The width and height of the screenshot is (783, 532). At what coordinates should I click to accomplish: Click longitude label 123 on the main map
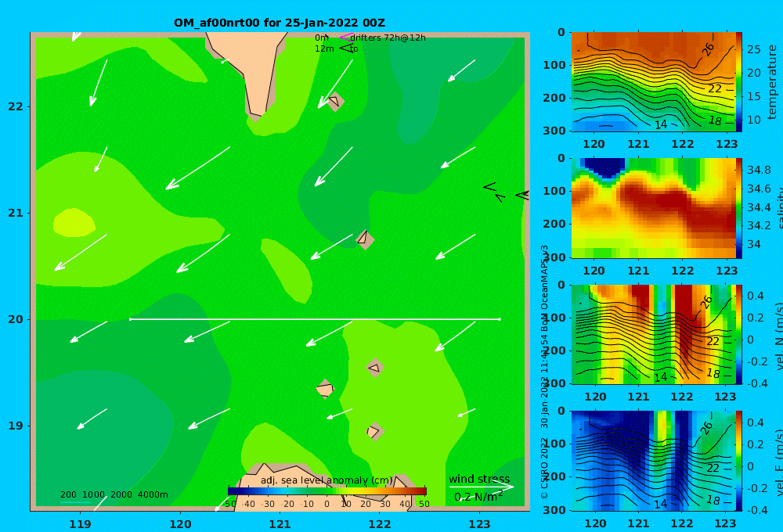coord(479,524)
